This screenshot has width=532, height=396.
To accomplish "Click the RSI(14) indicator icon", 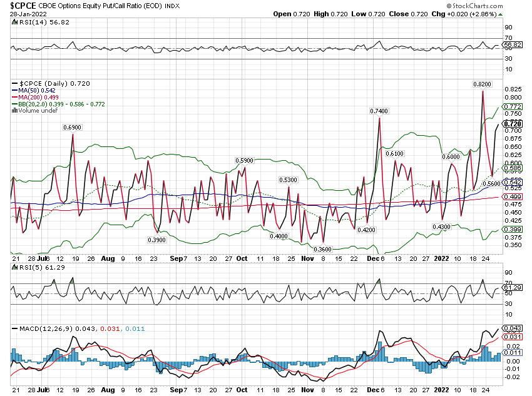I will point(14,23).
